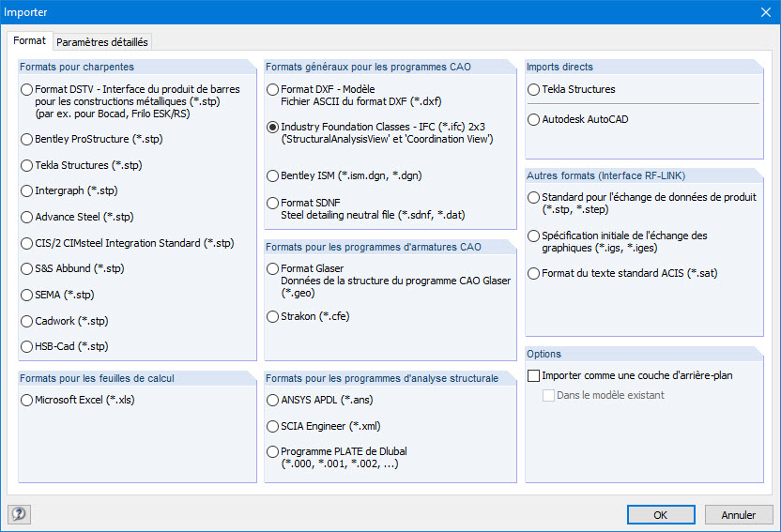Enable Importer comme une couche d'arrière-plan
Image resolution: width=781 pixels, height=532 pixels.
(x=535, y=375)
